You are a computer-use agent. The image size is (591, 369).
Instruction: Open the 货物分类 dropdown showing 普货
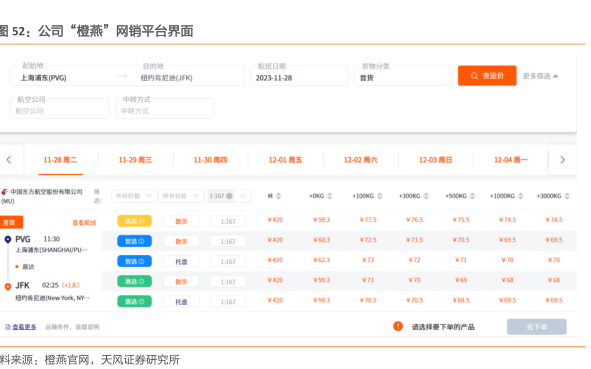point(403,76)
